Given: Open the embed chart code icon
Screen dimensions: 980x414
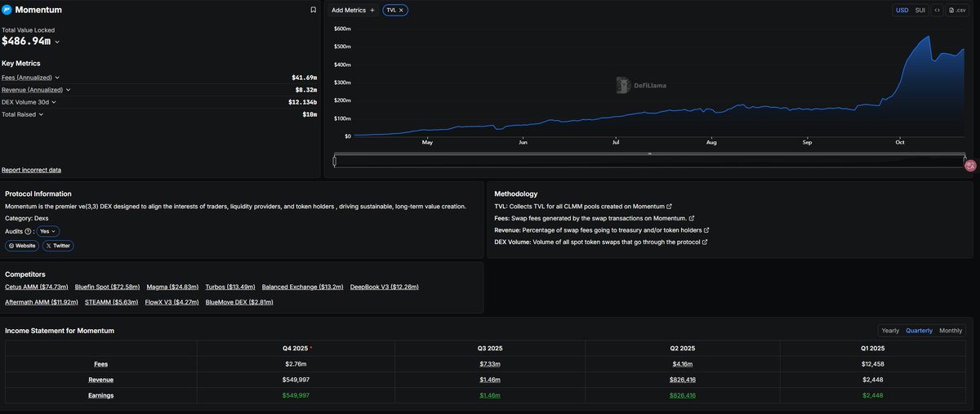Looking at the screenshot, I should pos(937,10).
